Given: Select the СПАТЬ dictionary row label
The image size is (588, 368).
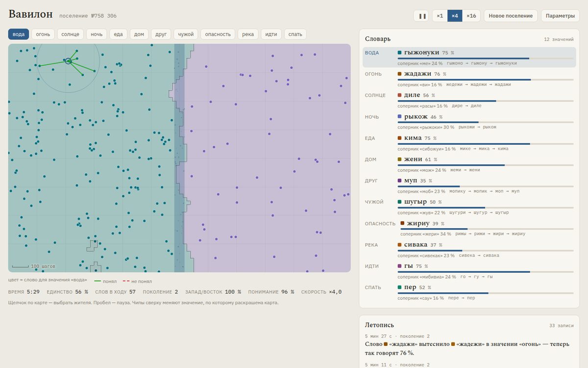Looking at the screenshot, I should [373, 288].
